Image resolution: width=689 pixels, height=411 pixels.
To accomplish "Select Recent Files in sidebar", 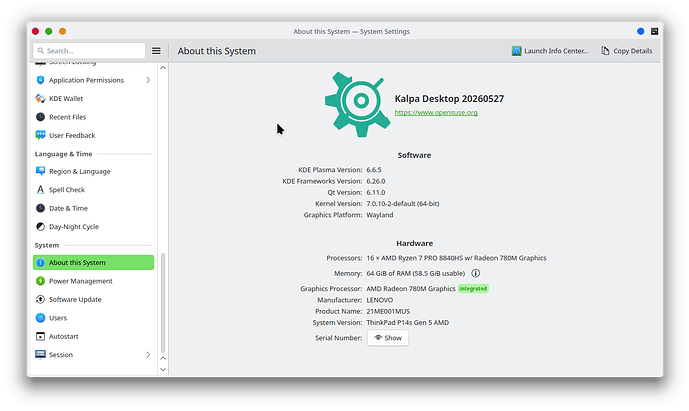I will pyautogui.click(x=93, y=117).
